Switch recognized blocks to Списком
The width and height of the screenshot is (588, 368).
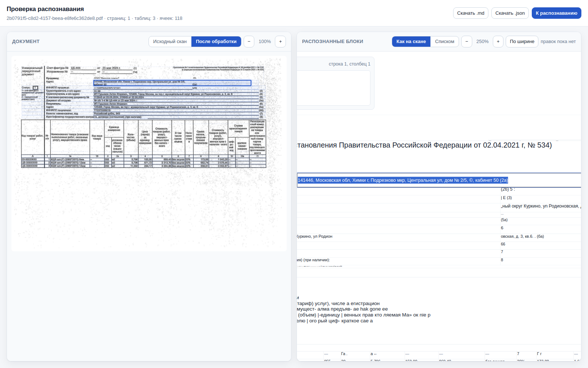pyautogui.click(x=445, y=42)
